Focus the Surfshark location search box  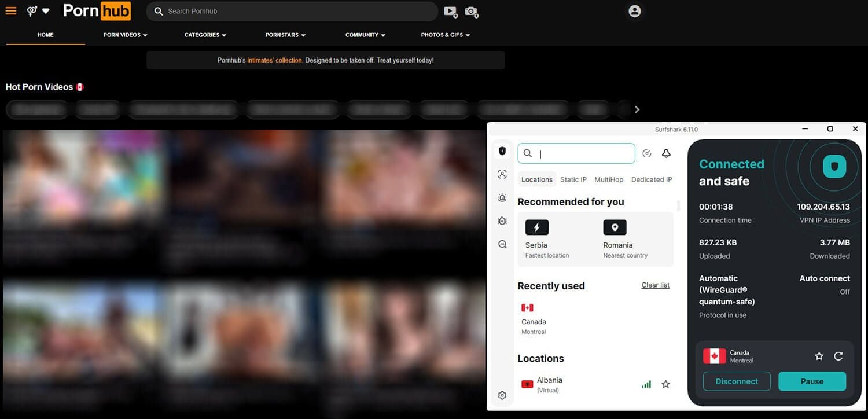click(576, 153)
